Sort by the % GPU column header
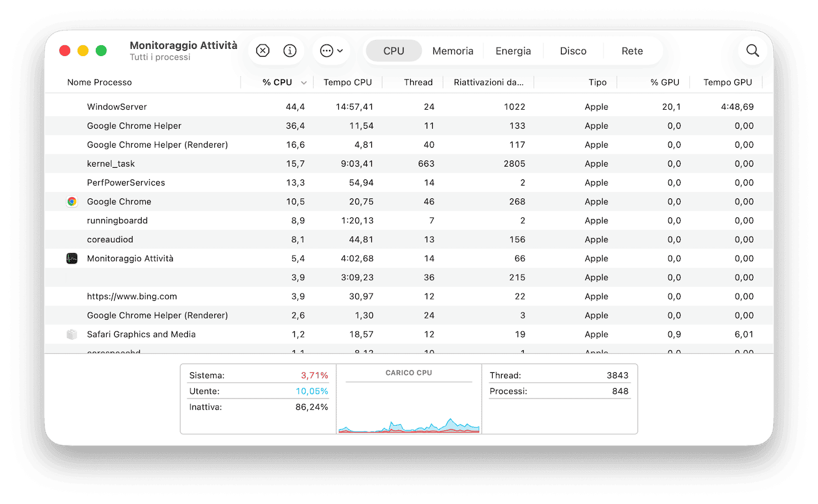 665,82
